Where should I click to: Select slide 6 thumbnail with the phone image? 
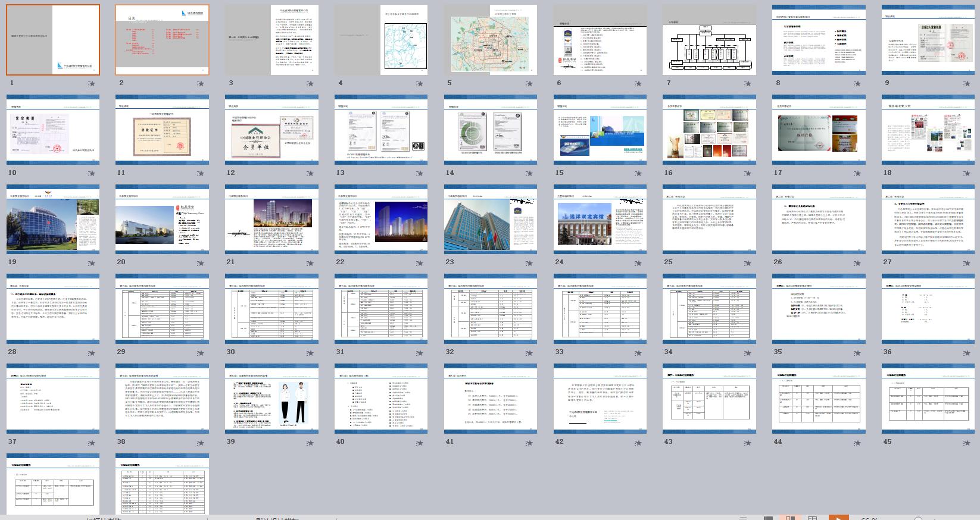click(x=600, y=40)
